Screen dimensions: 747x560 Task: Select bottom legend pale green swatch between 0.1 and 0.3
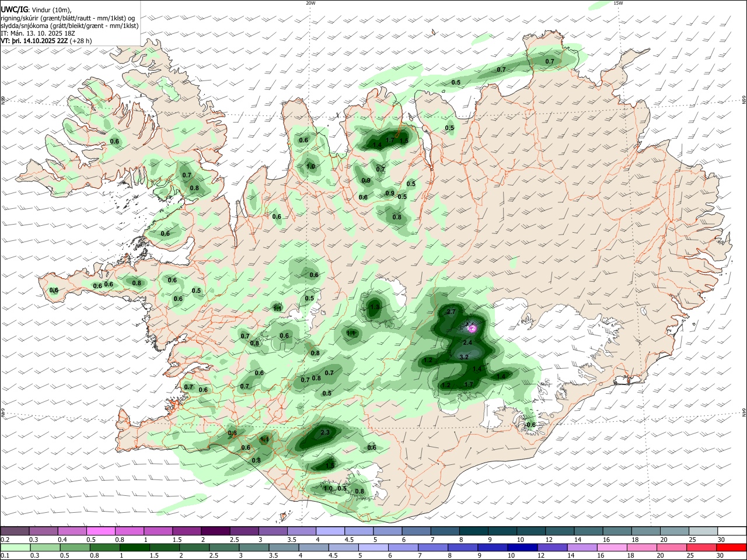click(15, 547)
